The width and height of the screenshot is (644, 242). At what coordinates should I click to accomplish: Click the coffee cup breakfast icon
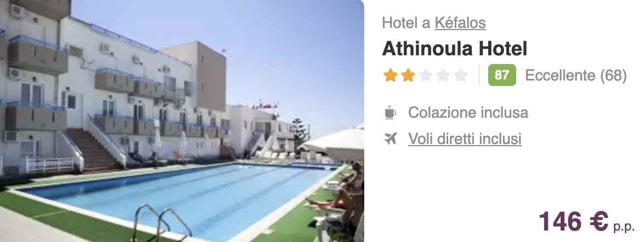pos(390,113)
